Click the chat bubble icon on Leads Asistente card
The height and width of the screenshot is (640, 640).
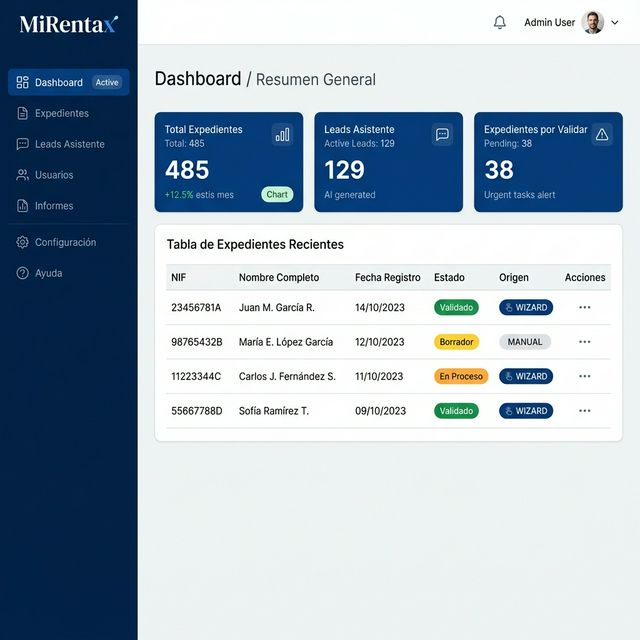pyautogui.click(x=442, y=134)
